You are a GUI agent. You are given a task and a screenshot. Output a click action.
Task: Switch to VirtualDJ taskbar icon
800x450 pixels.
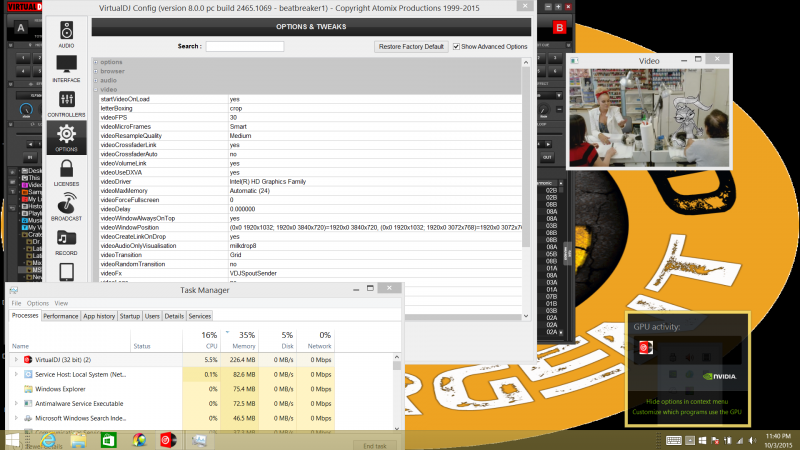pyautogui.click(x=168, y=440)
